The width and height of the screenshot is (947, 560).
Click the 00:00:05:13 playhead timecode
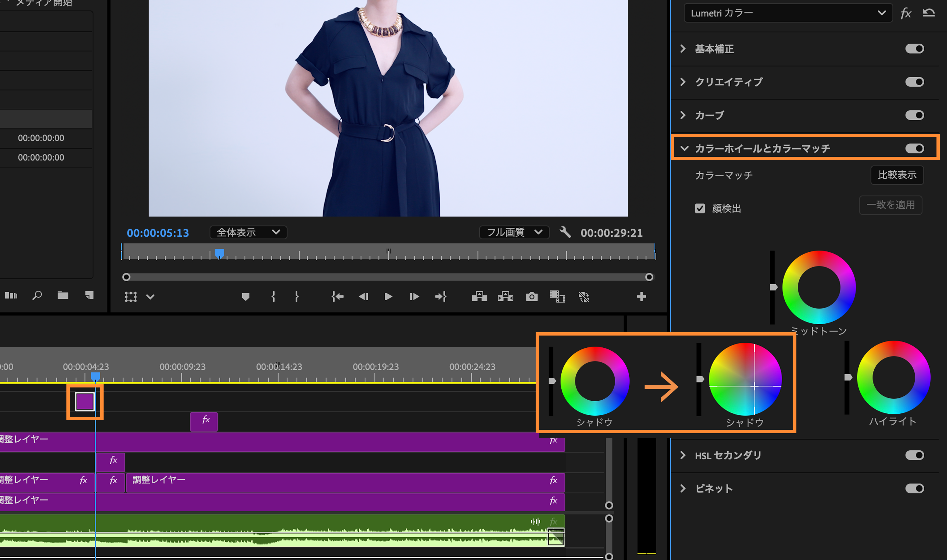[x=158, y=233]
